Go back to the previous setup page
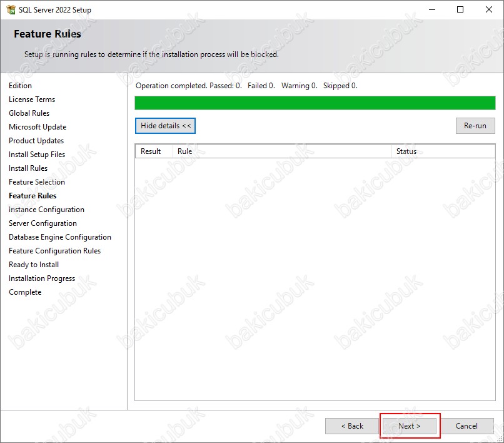This screenshot has height=443, width=504. pyautogui.click(x=352, y=426)
